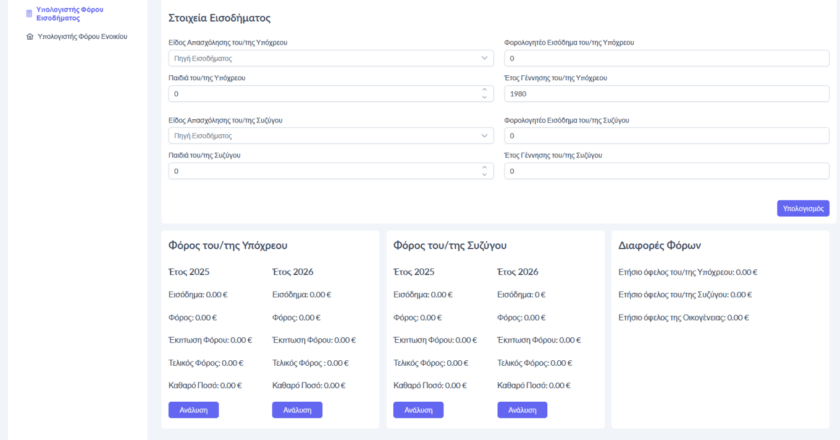Focus taxpayer's Φορολογητέο Εισόδημα field
The height and width of the screenshot is (440, 840).
coord(666,58)
